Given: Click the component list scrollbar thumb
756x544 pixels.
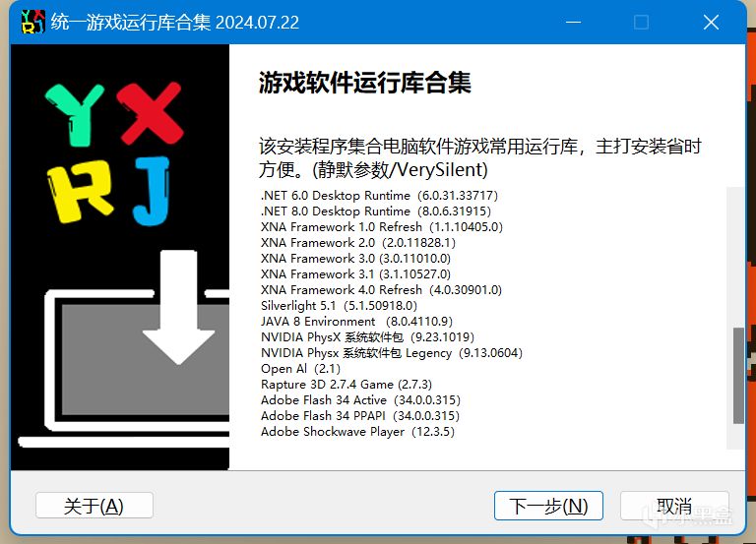Looking at the screenshot, I should click(x=738, y=376).
